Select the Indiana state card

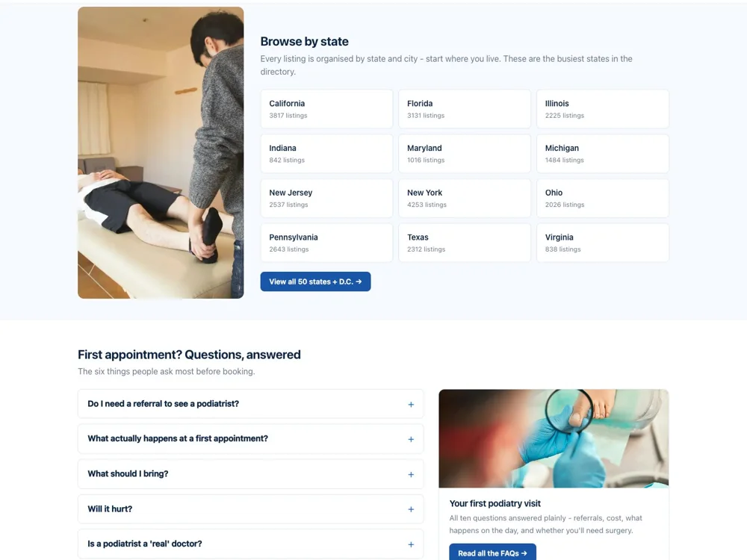(x=326, y=153)
